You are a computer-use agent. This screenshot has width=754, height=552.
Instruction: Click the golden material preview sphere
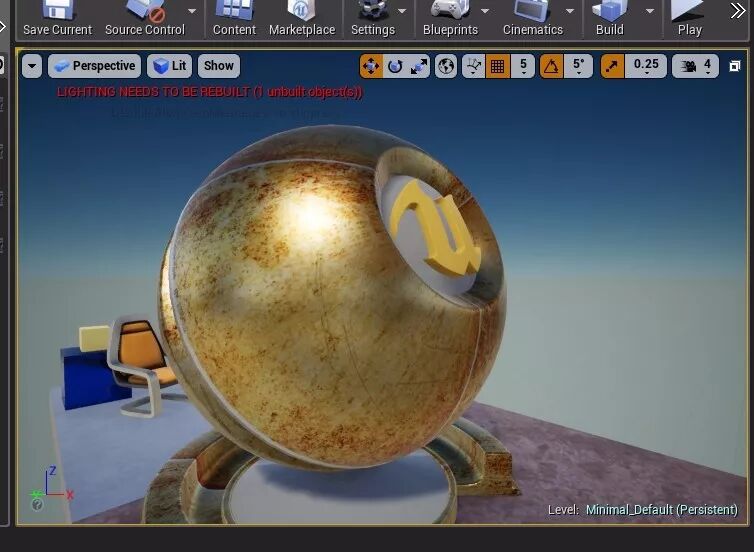(332, 298)
